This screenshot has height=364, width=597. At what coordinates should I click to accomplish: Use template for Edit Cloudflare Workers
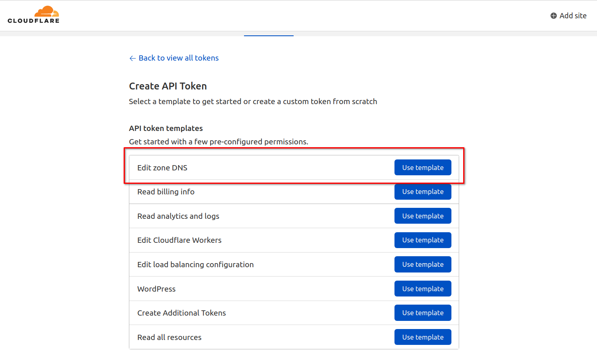click(423, 240)
